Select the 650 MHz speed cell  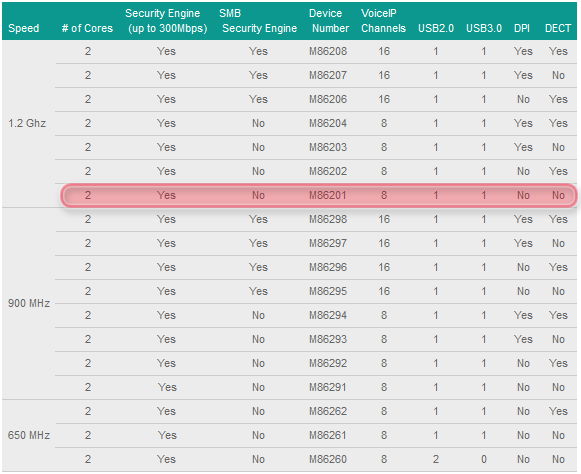29,435
